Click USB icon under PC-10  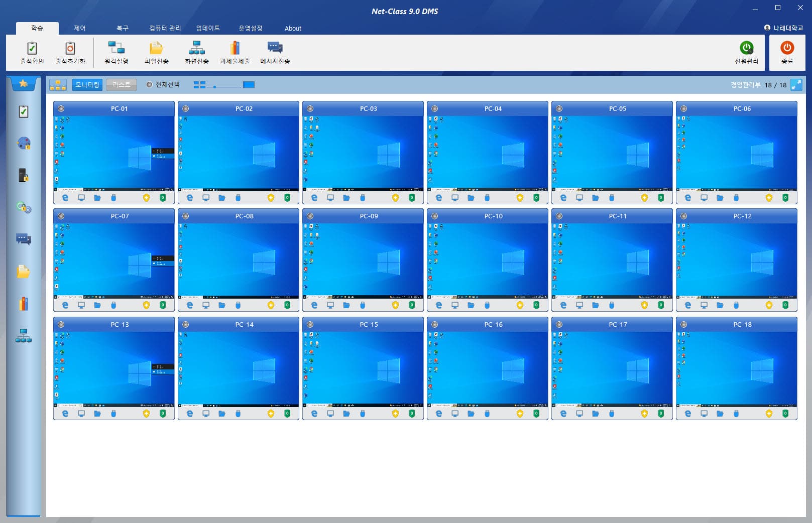(x=487, y=305)
